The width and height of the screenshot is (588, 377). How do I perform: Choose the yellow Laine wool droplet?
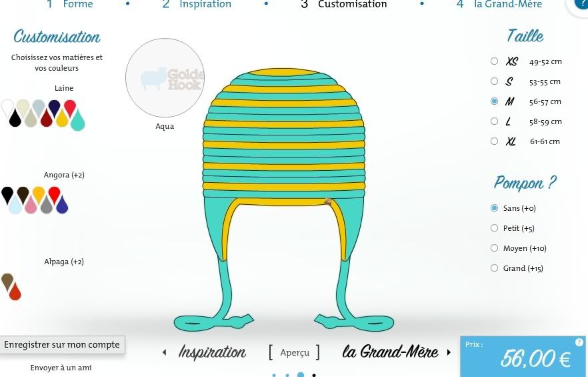click(x=62, y=119)
